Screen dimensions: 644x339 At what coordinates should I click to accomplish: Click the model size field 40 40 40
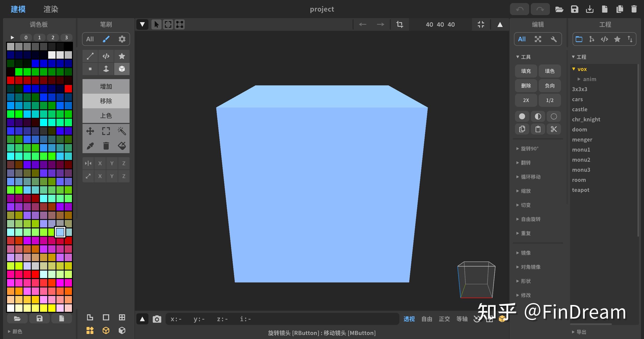point(440,24)
